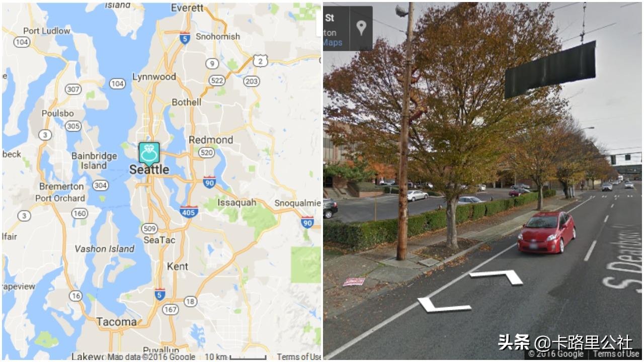The width and height of the screenshot is (644, 362).
Task: Click the Redmond city label
Action: [211, 140]
